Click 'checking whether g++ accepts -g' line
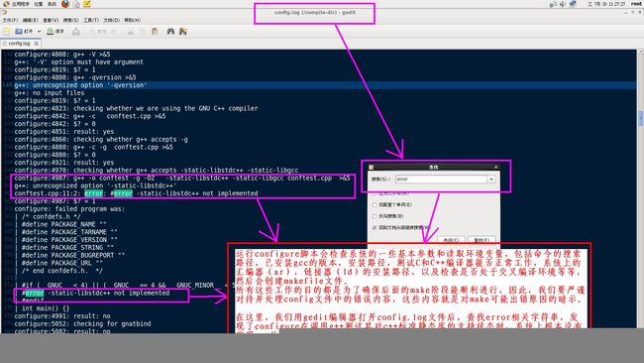Viewport: 644px width, 363px height. coord(101,140)
